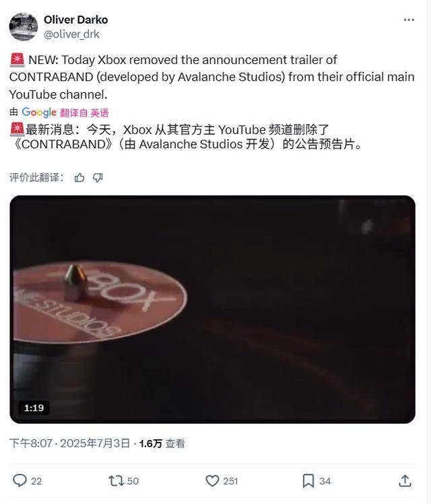Visit the @oliver_drk handle link

71,34
